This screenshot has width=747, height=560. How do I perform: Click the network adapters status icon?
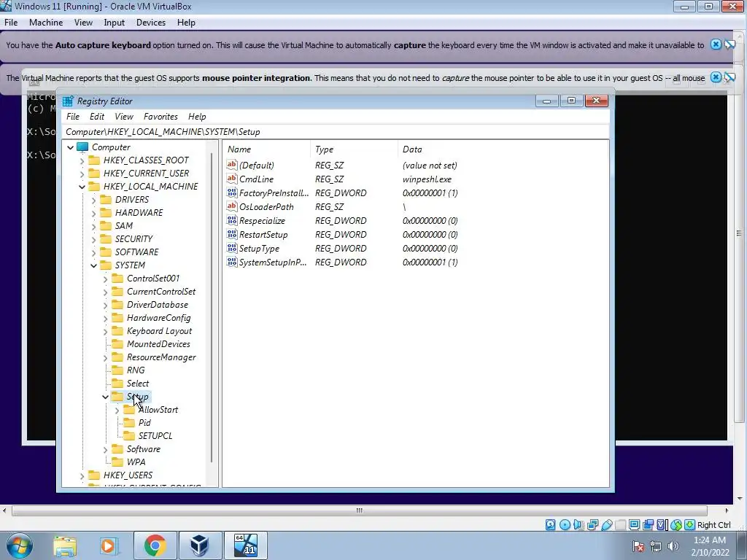click(592, 525)
